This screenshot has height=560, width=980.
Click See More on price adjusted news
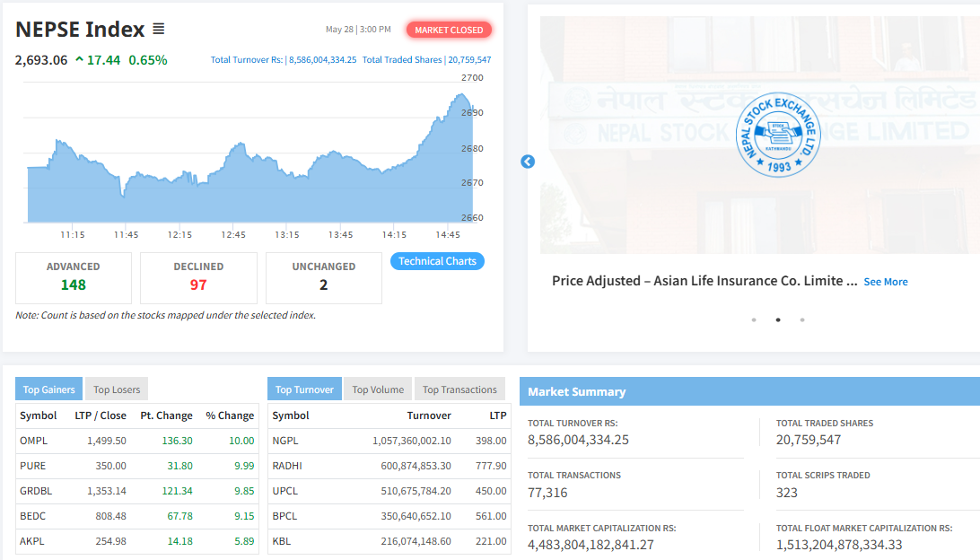[x=885, y=282]
